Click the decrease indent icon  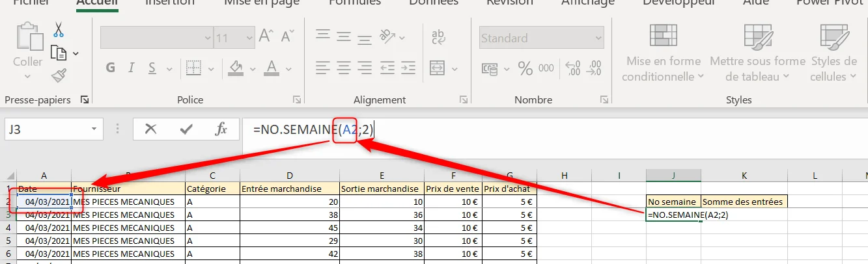pyautogui.click(x=387, y=67)
